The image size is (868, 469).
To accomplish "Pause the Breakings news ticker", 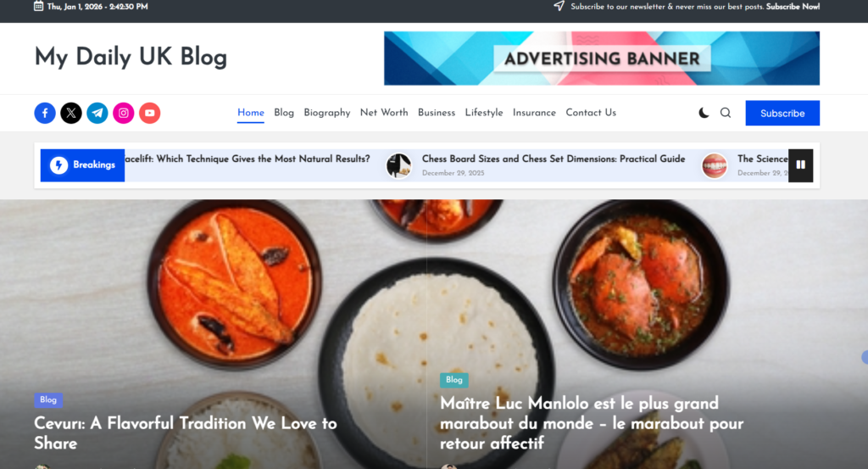I will (x=800, y=165).
